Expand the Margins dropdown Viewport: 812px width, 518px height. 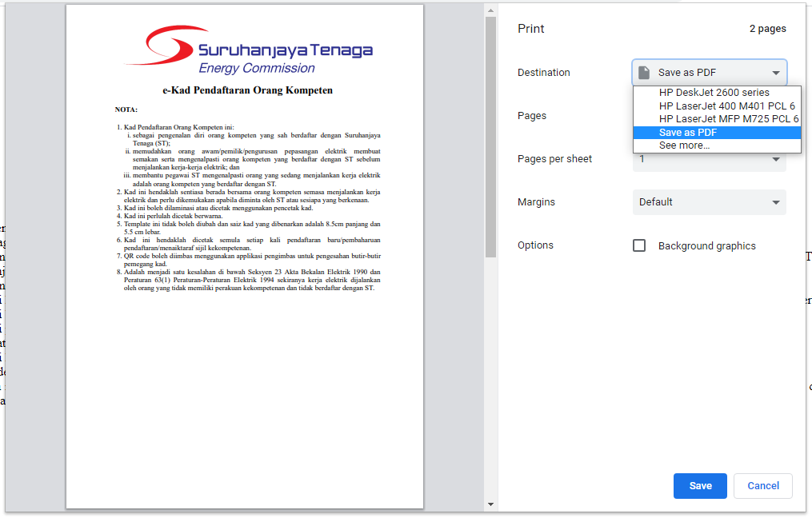click(x=709, y=202)
